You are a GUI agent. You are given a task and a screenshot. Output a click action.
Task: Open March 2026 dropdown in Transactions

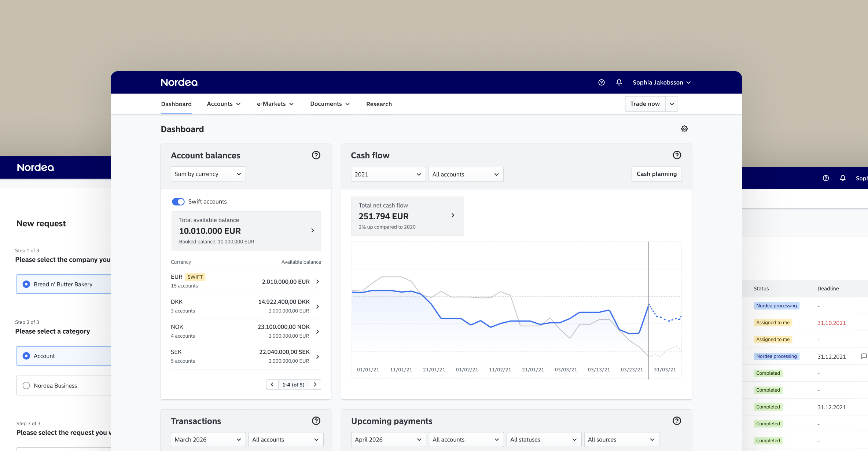point(208,440)
